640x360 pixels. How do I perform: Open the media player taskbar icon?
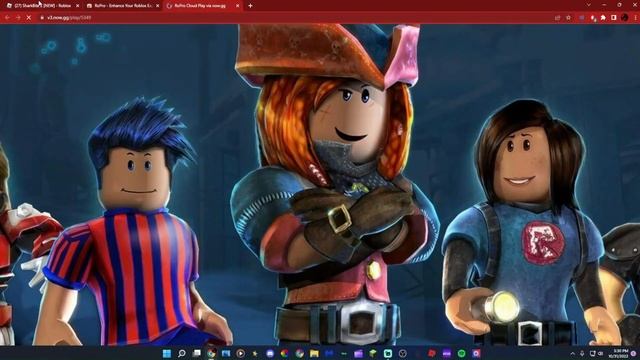[240, 353]
